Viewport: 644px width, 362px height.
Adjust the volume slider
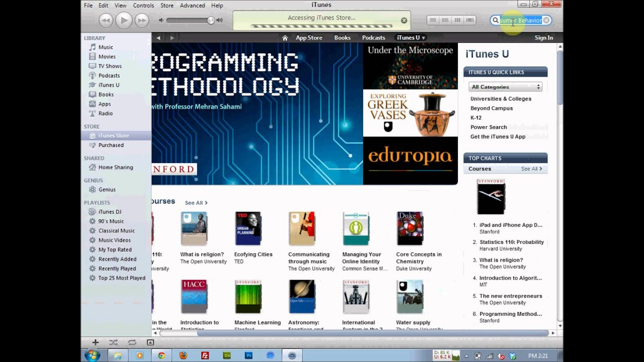(211, 20)
